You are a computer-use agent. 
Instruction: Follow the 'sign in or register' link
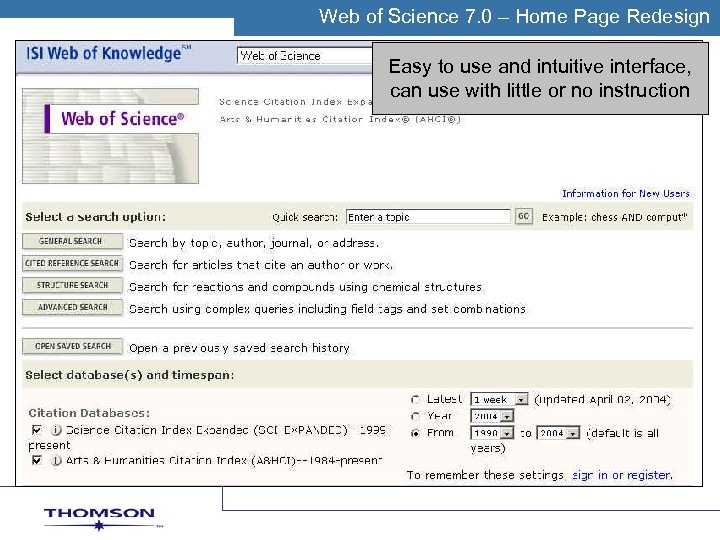(x=622, y=475)
